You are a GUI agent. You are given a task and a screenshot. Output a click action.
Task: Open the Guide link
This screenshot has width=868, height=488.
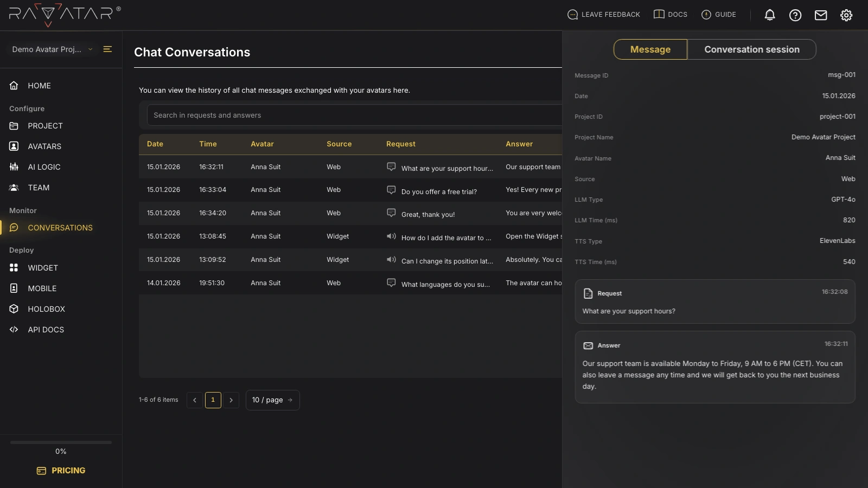coord(719,15)
